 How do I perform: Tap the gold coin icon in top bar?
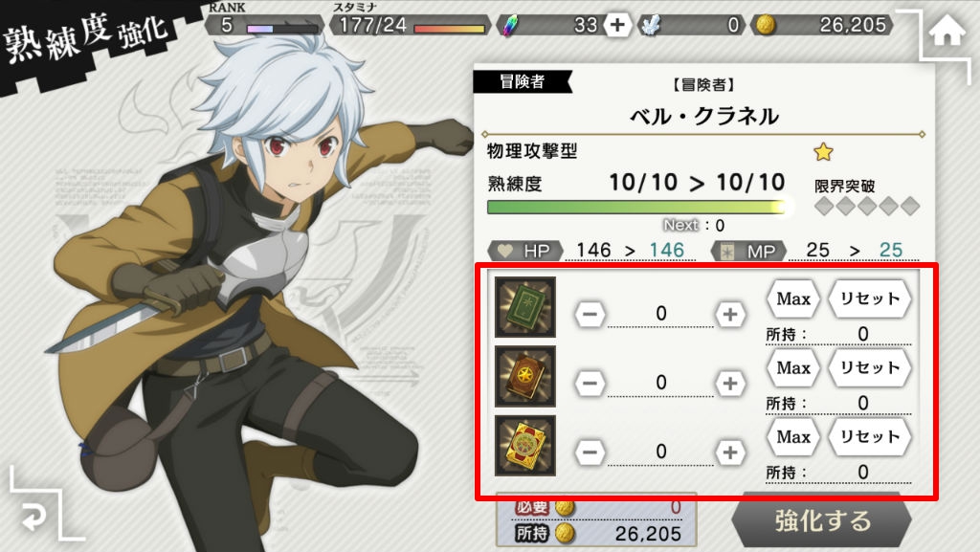click(766, 25)
